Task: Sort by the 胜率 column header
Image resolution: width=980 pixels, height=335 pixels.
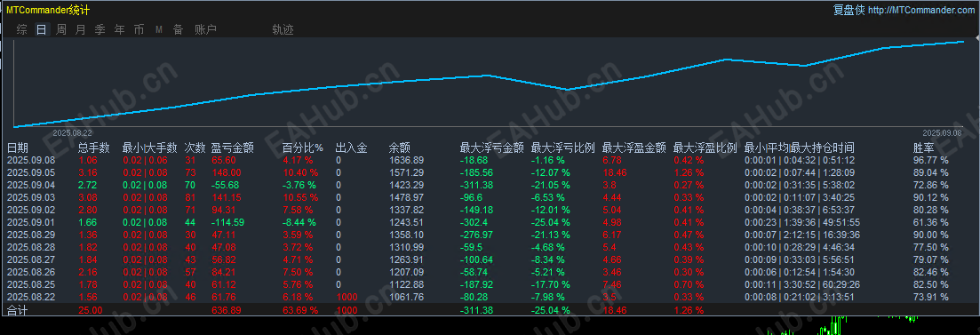Action: 924,148
